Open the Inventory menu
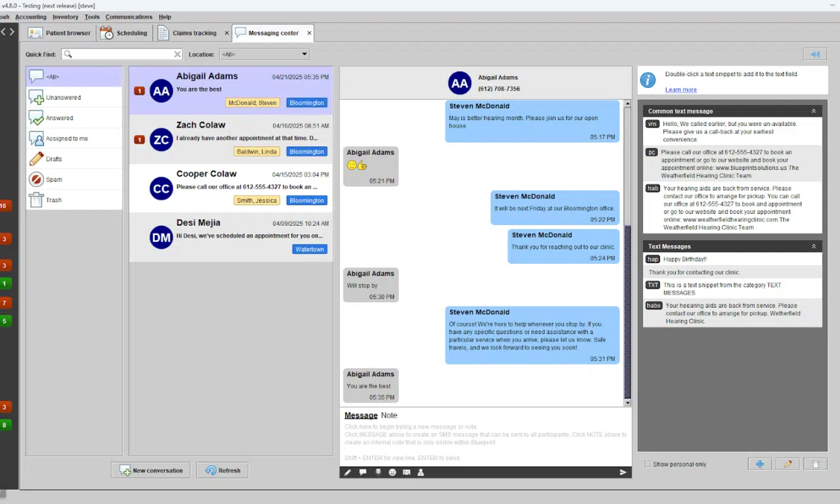This screenshot has height=504, width=840. click(66, 16)
